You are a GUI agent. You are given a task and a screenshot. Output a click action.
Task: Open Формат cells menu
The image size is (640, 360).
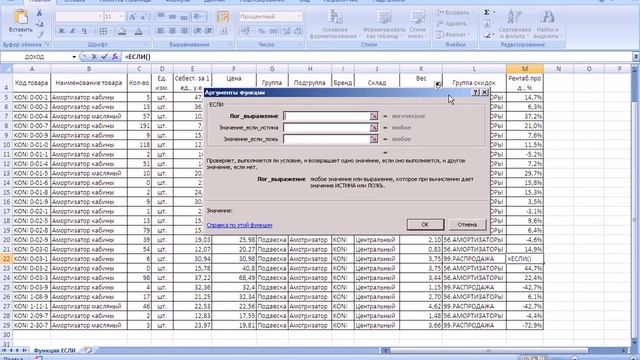[452, 35]
